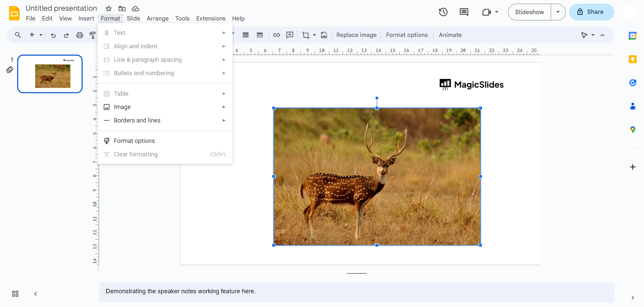
Task: Collapse the filmstrip panel arrow
Action: [x=35, y=294]
